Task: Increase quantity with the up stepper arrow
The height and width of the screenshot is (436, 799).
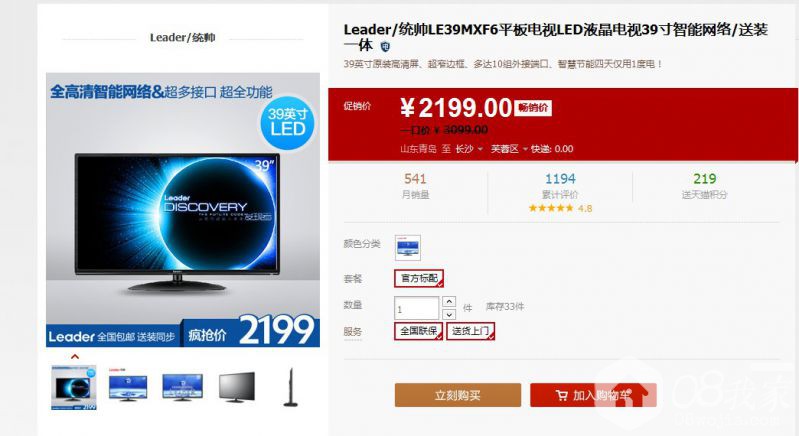Action: pyautogui.click(x=449, y=302)
